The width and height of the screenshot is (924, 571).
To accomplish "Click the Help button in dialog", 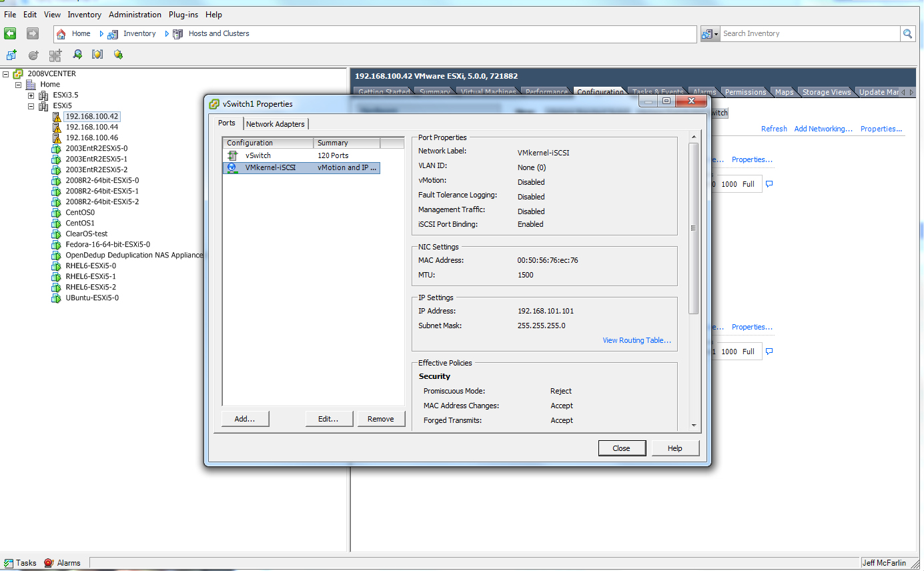I will 675,448.
